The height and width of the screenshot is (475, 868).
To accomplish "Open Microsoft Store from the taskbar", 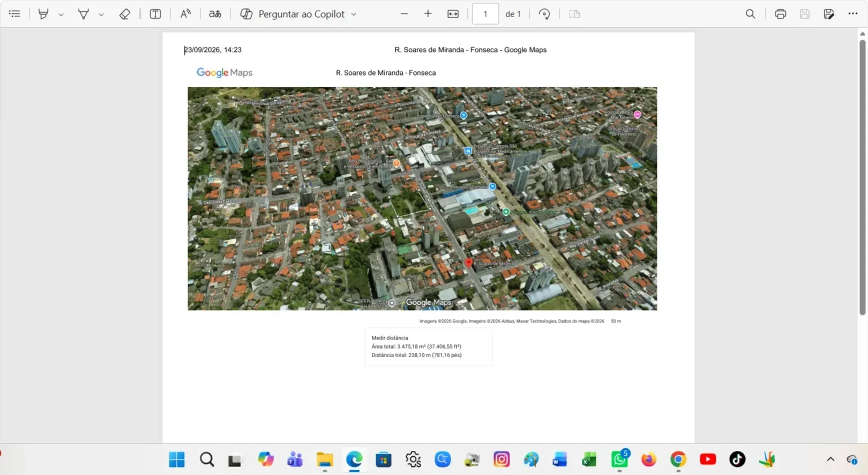I will pos(384,459).
